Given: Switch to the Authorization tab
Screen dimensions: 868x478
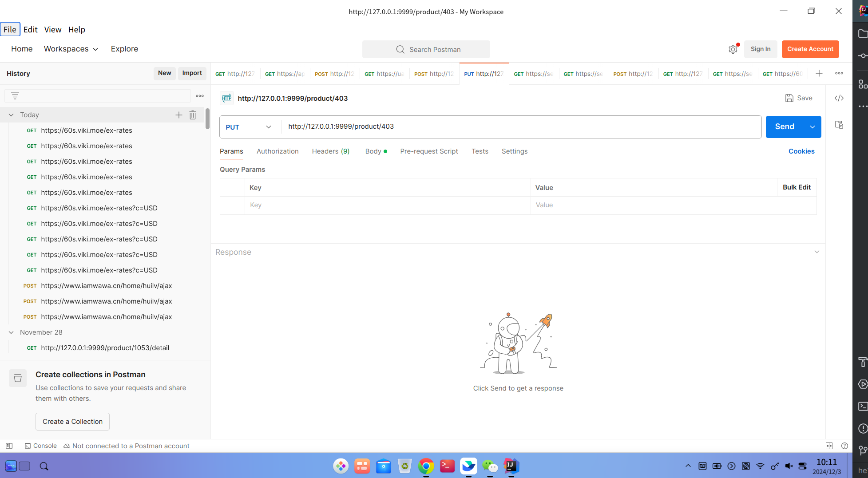Looking at the screenshot, I should [277, 151].
